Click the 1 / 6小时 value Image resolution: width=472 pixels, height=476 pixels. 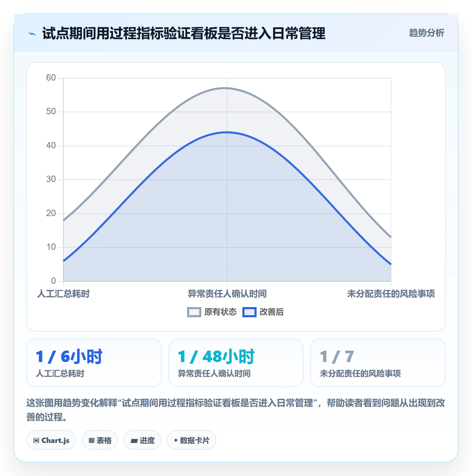point(69,357)
